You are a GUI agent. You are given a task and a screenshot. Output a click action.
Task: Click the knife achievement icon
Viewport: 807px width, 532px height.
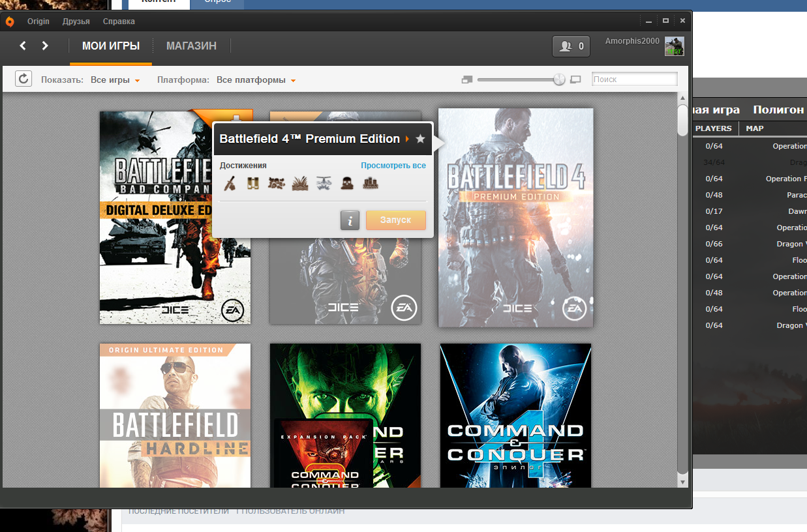coord(230,183)
